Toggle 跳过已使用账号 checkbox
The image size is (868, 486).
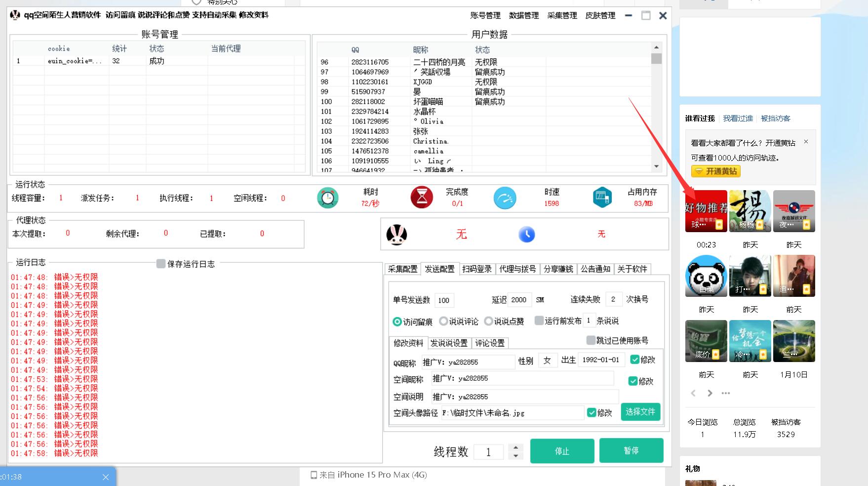(x=591, y=340)
